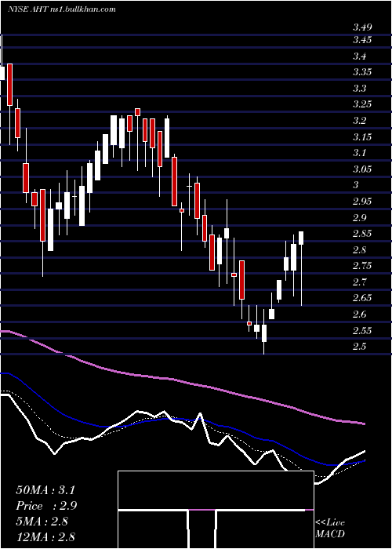
Task: Click the 2.75 price axis label
Action: [362, 266]
